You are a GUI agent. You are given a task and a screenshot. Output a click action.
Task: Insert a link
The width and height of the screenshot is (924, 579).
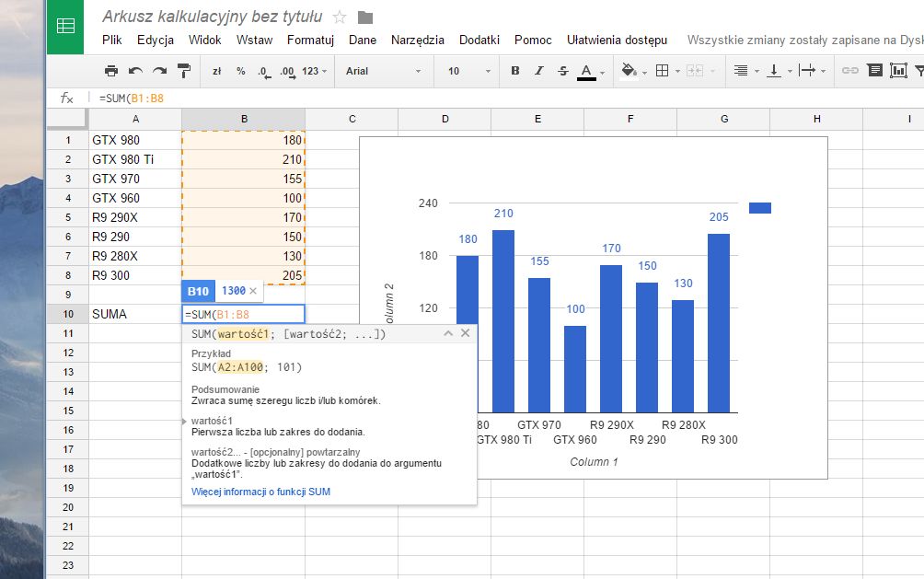tap(849, 71)
